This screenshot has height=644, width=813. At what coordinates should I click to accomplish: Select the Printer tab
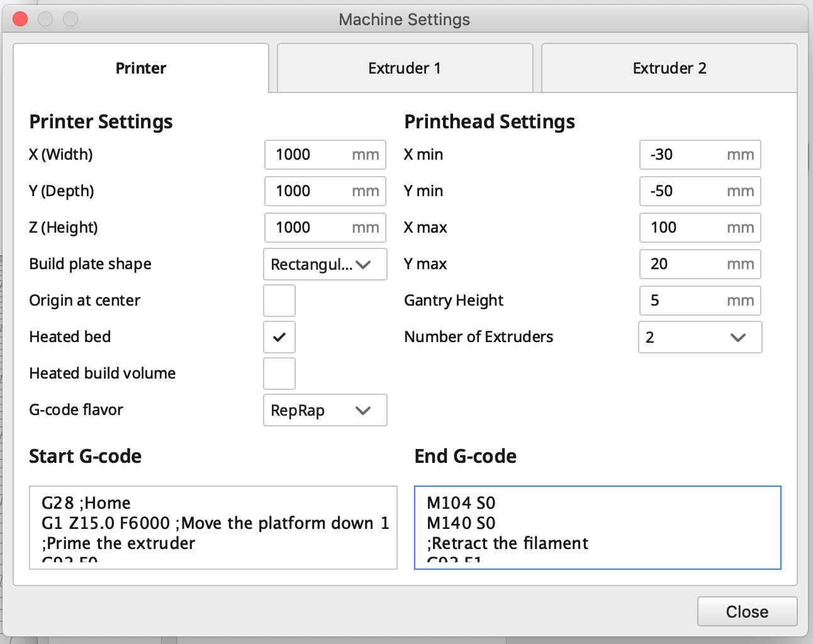pyautogui.click(x=141, y=68)
